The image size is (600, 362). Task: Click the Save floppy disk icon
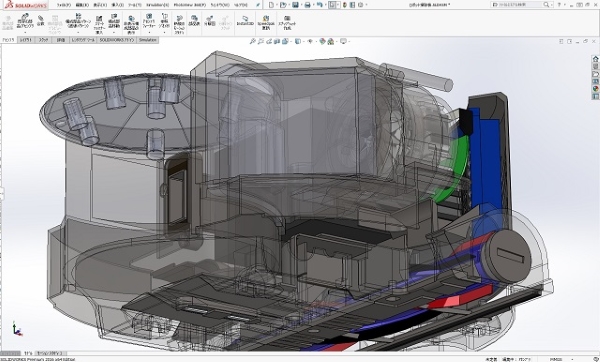point(295,5)
